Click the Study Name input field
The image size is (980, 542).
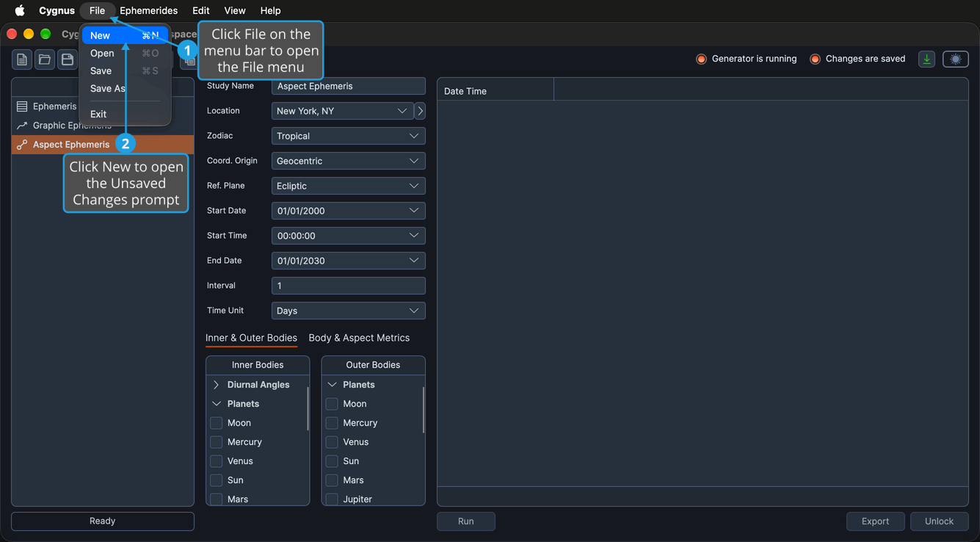pos(349,86)
